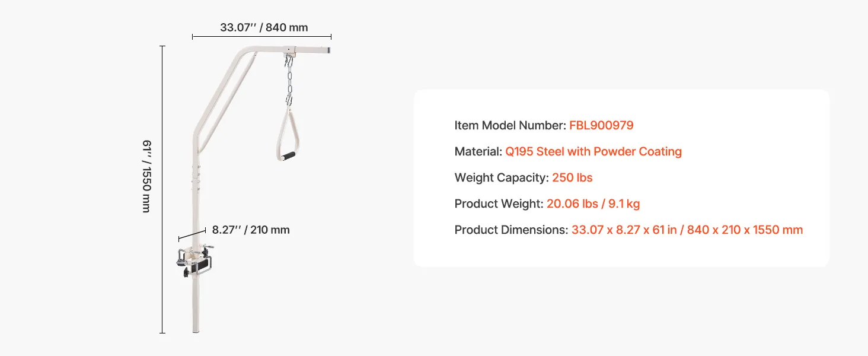Click the Product Weight label
Screen dimensions: 868x356
pyautogui.click(x=499, y=204)
